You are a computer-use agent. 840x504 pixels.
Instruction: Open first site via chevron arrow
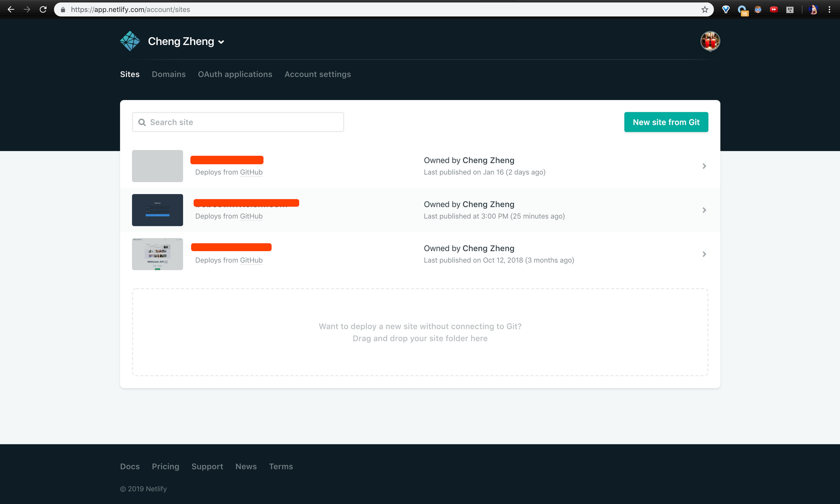pos(704,166)
